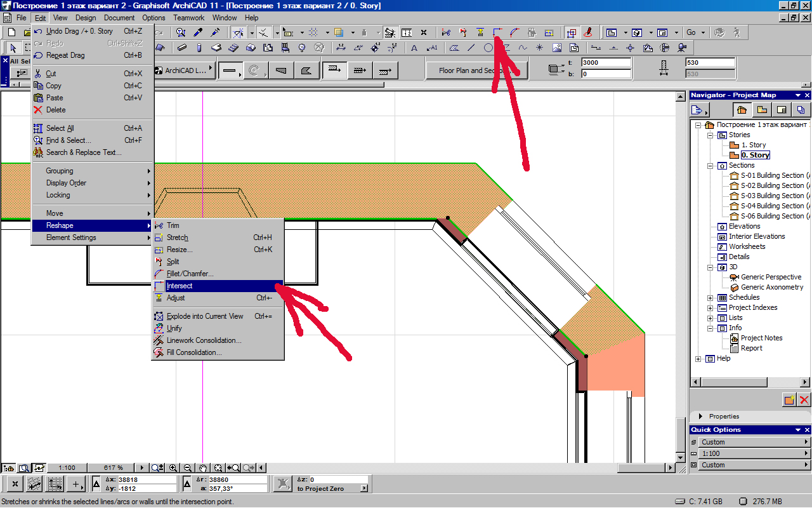
Task: Click the wall top height t field
Action: point(606,62)
